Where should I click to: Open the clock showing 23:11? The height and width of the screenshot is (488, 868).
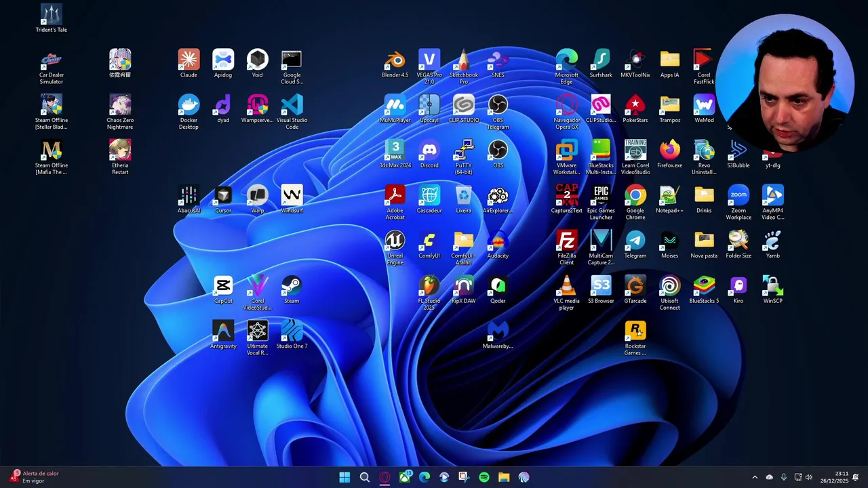tap(834, 477)
